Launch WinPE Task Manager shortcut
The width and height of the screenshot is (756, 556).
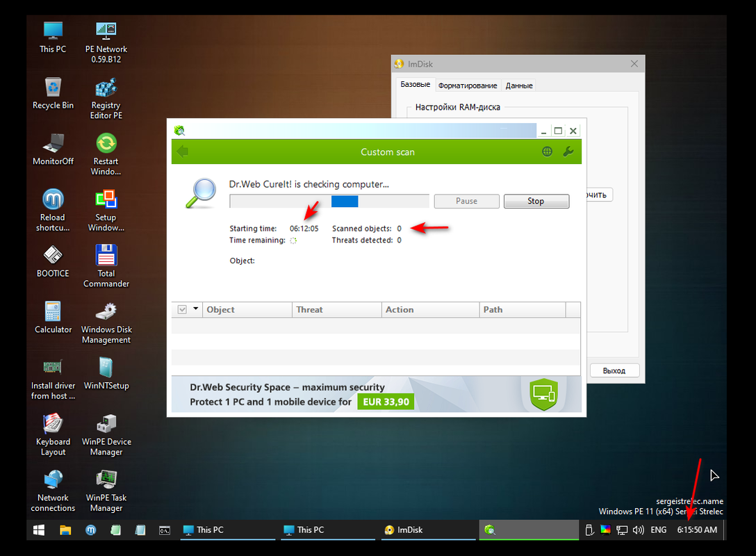106,491
